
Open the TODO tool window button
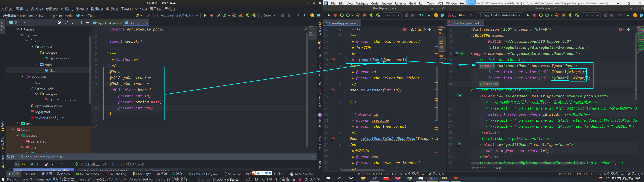click(30, 174)
